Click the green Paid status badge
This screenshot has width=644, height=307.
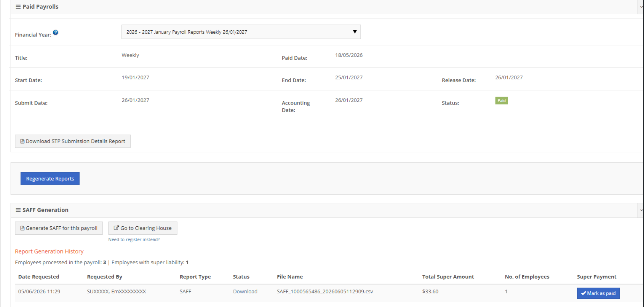pyautogui.click(x=502, y=101)
